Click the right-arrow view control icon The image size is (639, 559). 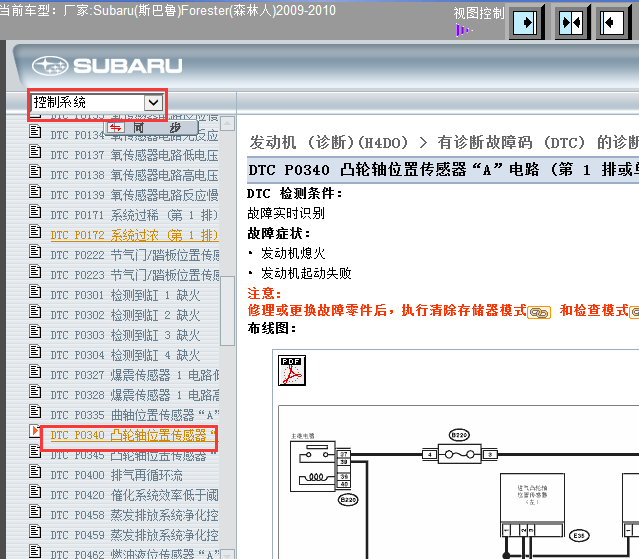pyautogui.click(x=525, y=22)
